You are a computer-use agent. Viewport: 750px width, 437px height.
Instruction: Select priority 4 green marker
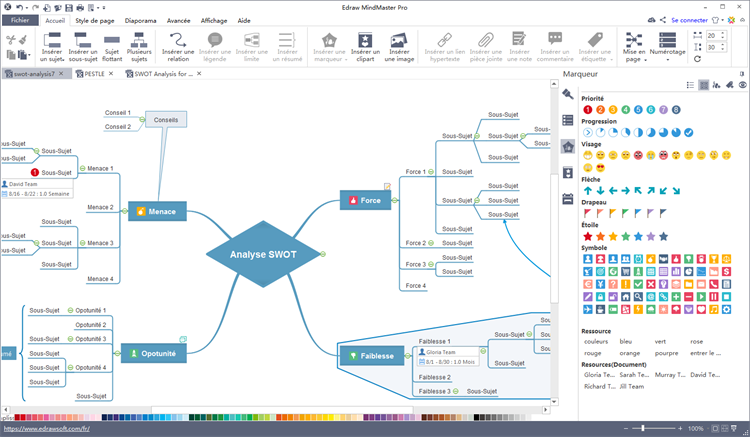point(626,109)
